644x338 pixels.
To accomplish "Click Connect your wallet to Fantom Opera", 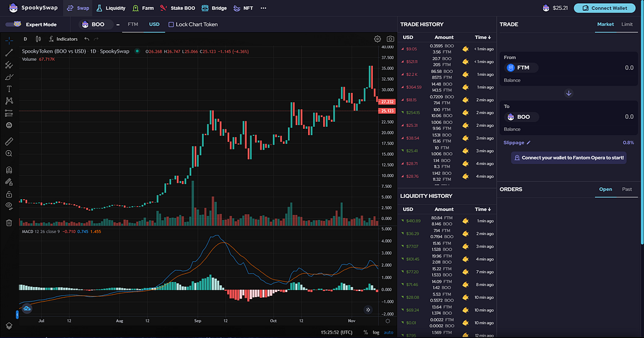I will click(569, 158).
